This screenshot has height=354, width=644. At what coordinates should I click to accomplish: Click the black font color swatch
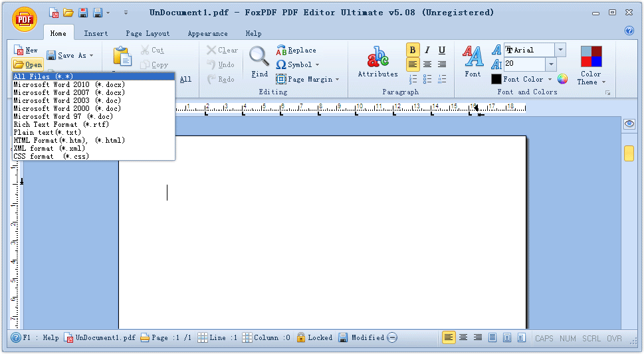click(x=496, y=79)
